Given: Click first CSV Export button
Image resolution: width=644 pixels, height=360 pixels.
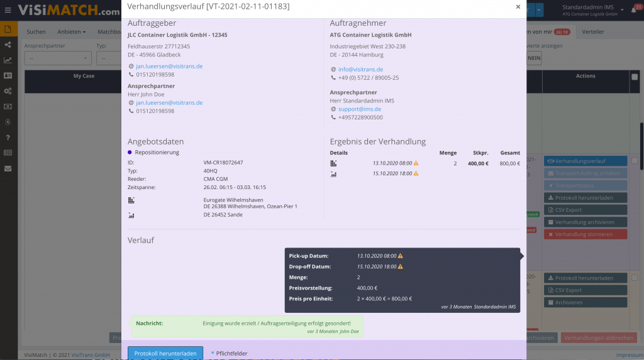Looking at the screenshot, I should [586, 210].
